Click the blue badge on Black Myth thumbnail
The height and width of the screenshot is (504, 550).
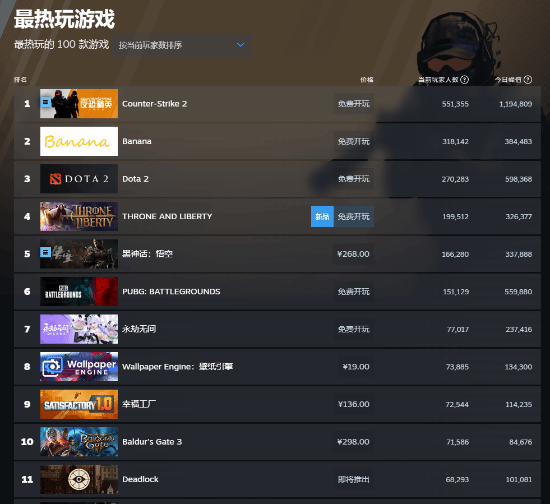pyautogui.click(x=45, y=252)
